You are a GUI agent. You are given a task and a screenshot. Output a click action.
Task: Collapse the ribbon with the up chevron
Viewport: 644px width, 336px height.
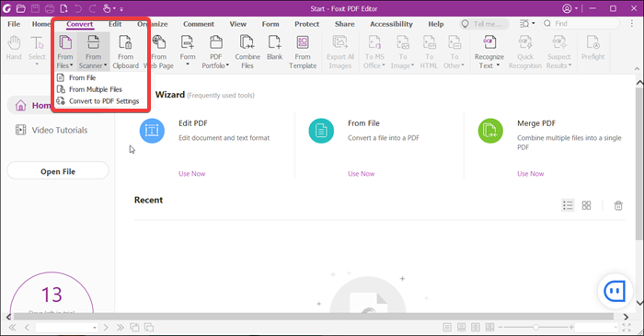point(637,69)
